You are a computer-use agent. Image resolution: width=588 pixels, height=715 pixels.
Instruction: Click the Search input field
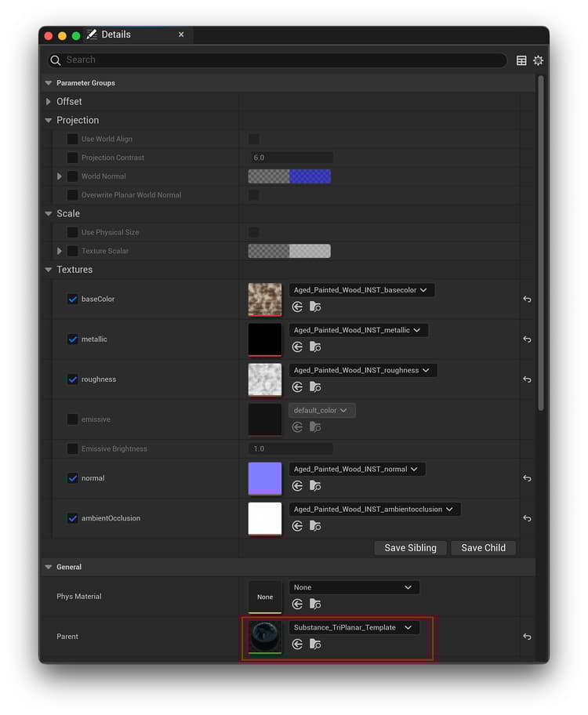[278, 60]
